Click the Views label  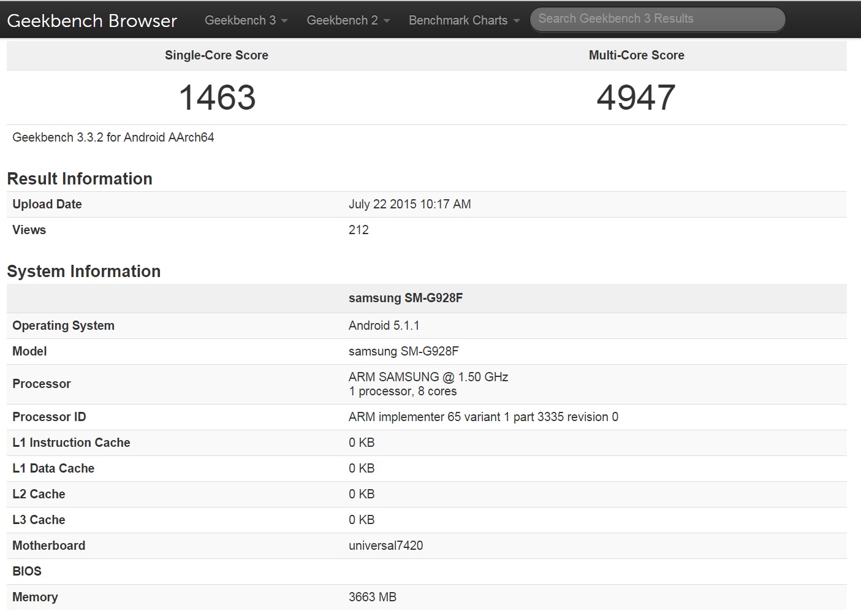[29, 230]
